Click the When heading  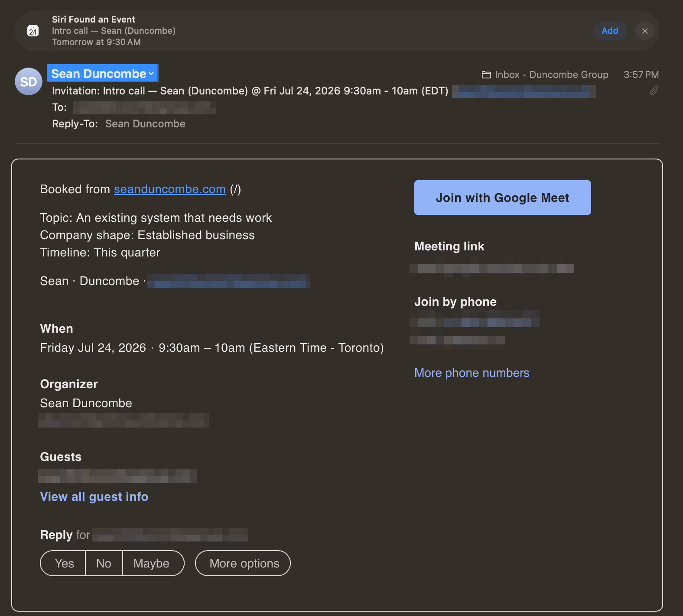[56, 329]
